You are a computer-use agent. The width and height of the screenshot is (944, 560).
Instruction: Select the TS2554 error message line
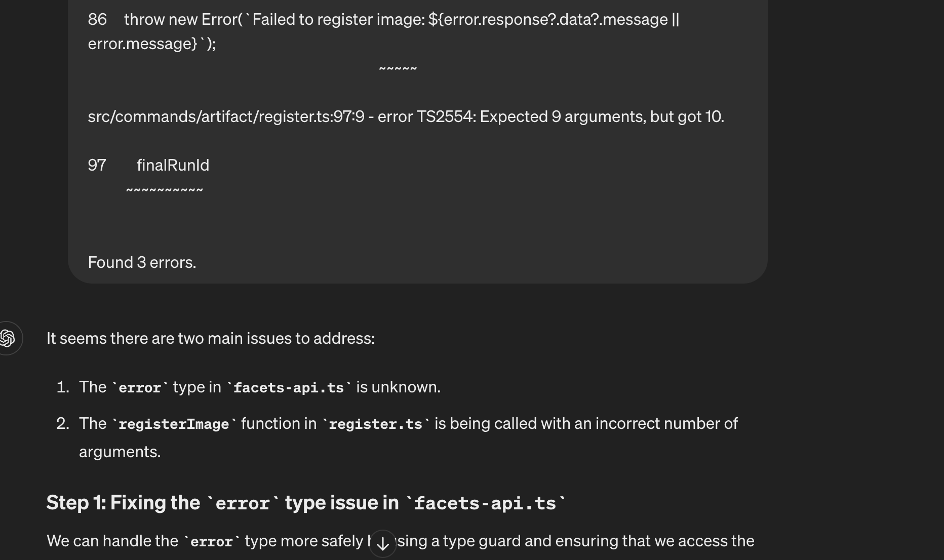click(406, 116)
